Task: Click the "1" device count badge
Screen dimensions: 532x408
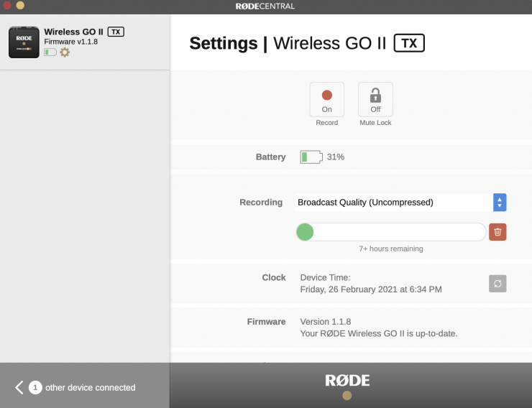Action: (35, 388)
